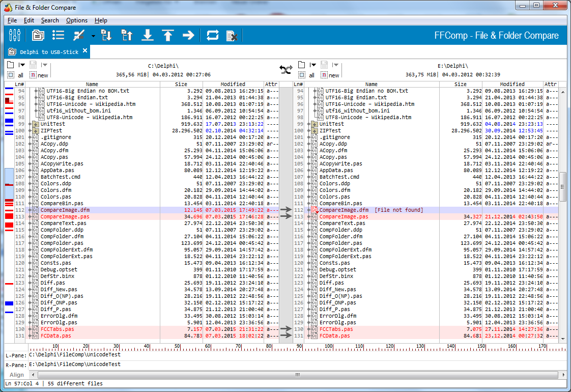This screenshot has height=392, width=571.
Task: Open right pane save dropdown arrow
Action: point(335,65)
